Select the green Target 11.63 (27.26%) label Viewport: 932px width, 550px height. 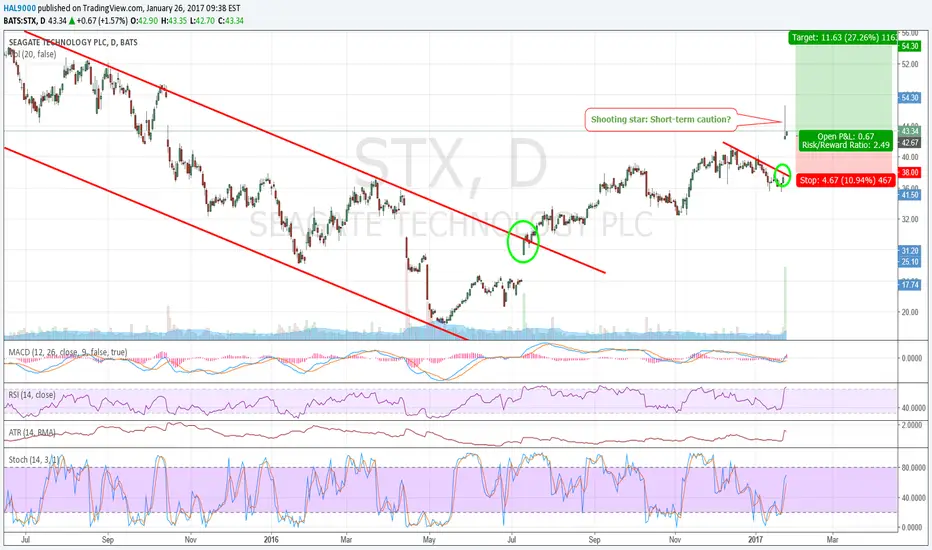[x=843, y=37]
